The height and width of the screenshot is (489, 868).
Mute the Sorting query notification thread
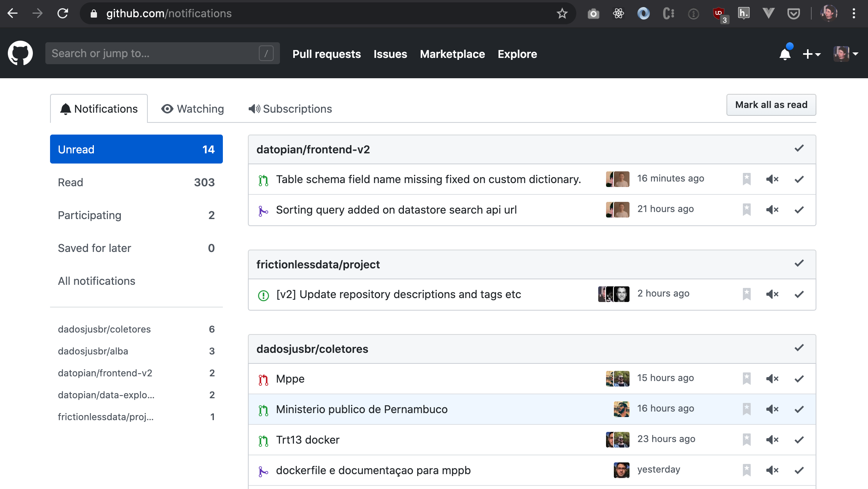click(x=772, y=210)
